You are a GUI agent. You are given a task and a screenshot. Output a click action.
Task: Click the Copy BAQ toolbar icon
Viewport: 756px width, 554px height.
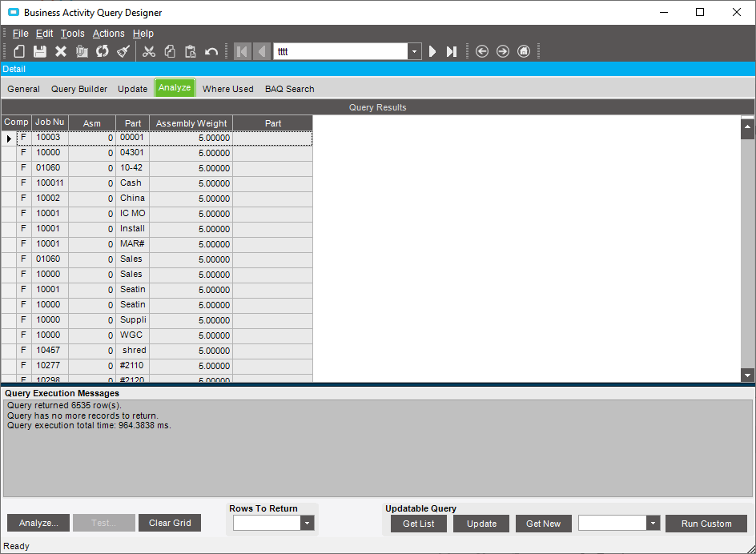[82, 51]
